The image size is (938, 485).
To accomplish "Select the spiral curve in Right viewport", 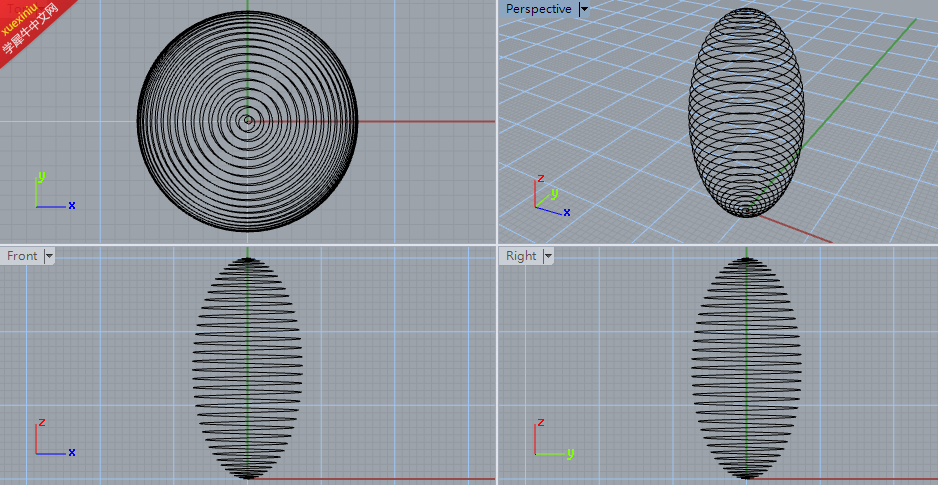I will click(x=746, y=368).
